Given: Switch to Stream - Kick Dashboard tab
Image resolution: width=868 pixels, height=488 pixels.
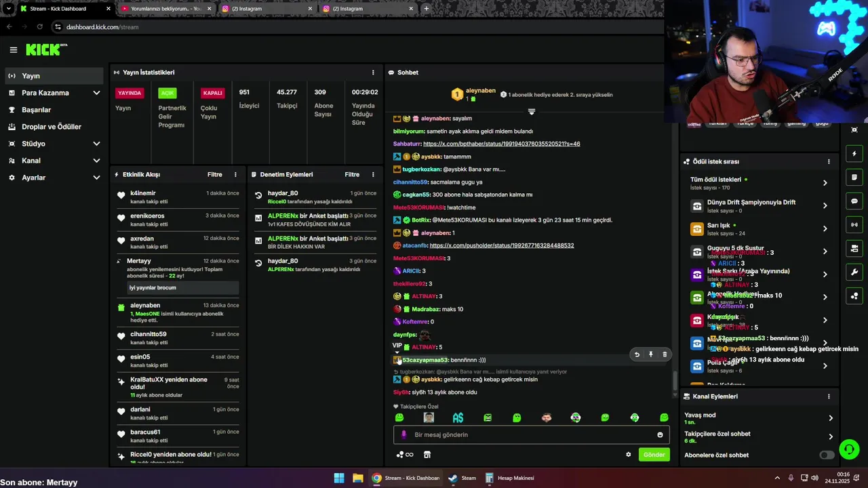Looking at the screenshot, I should click(x=64, y=9).
